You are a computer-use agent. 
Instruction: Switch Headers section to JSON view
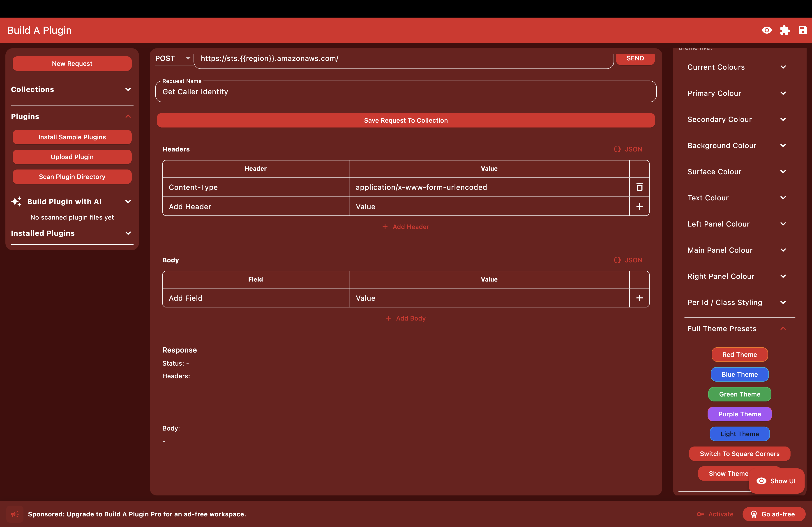[628, 149]
